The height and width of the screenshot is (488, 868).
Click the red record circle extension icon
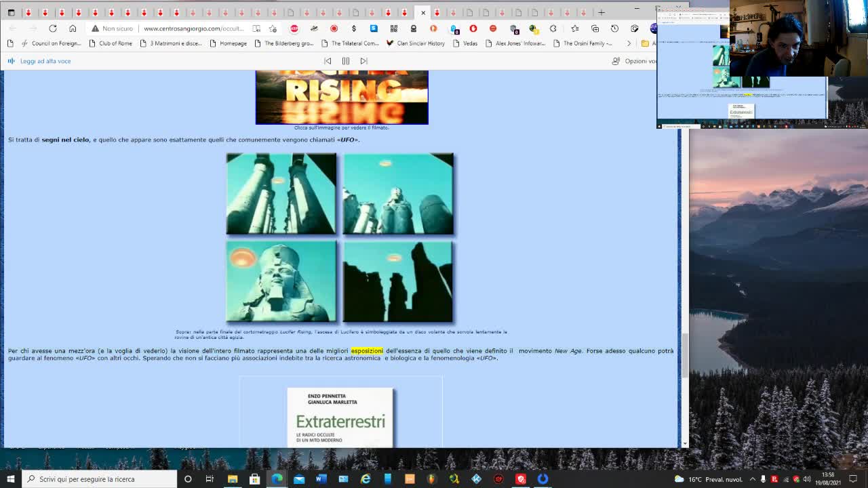click(334, 28)
